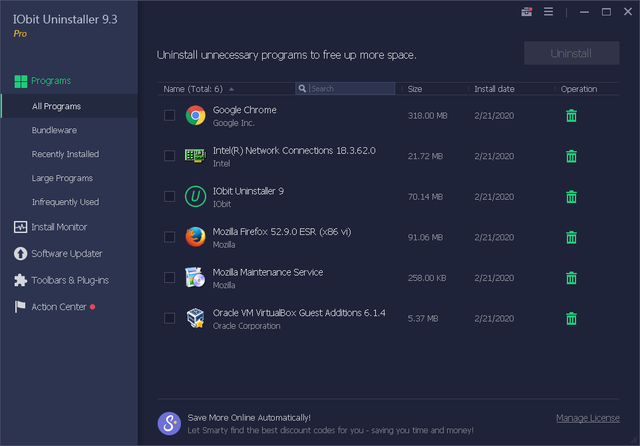Open Recently Installed programs
The height and width of the screenshot is (446, 640).
point(65,154)
